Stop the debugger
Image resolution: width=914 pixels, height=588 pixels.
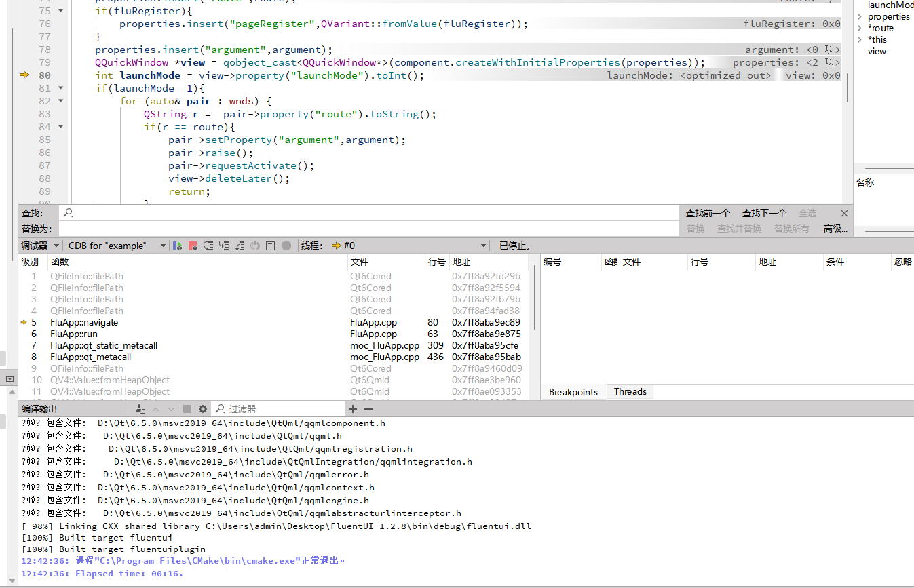pos(192,246)
